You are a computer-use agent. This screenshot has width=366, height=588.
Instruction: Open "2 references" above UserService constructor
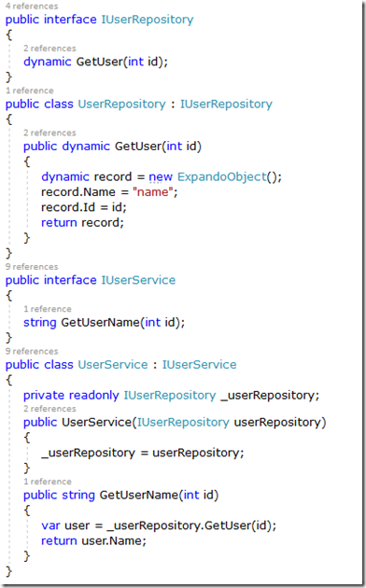pyautogui.click(x=49, y=409)
